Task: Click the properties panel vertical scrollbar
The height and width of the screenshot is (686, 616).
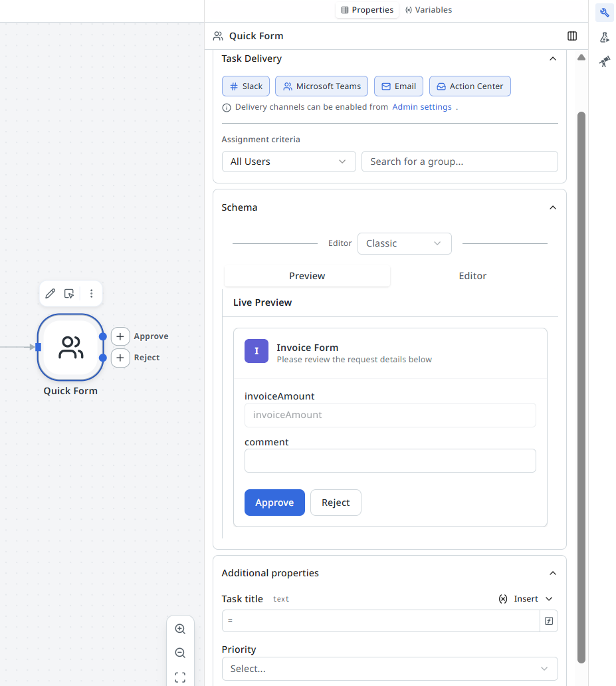Action: coord(581,387)
